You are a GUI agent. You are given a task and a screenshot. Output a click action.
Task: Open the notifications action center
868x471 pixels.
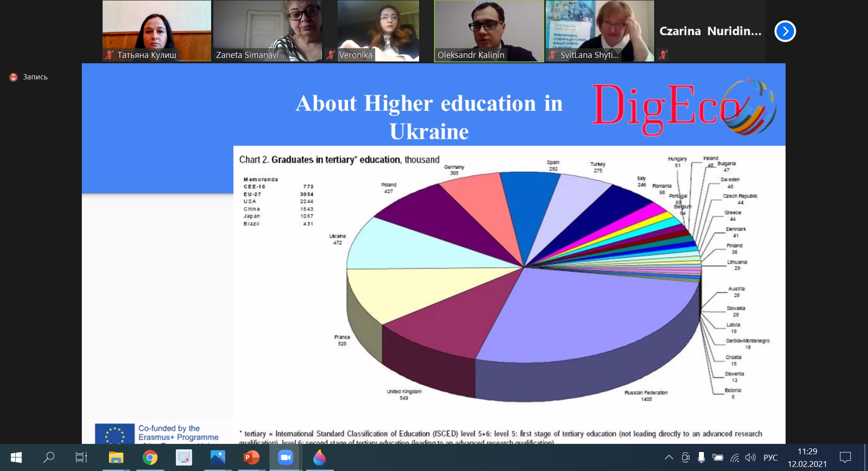pyautogui.click(x=845, y=457)
